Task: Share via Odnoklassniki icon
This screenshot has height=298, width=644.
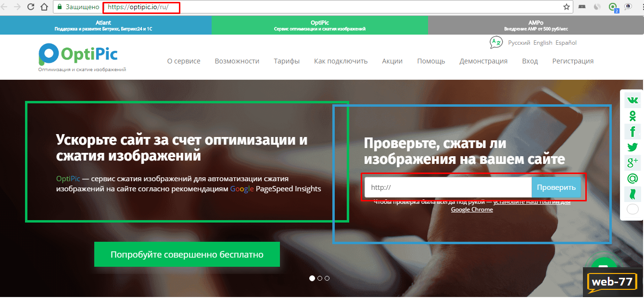Action: click(632, 116)
